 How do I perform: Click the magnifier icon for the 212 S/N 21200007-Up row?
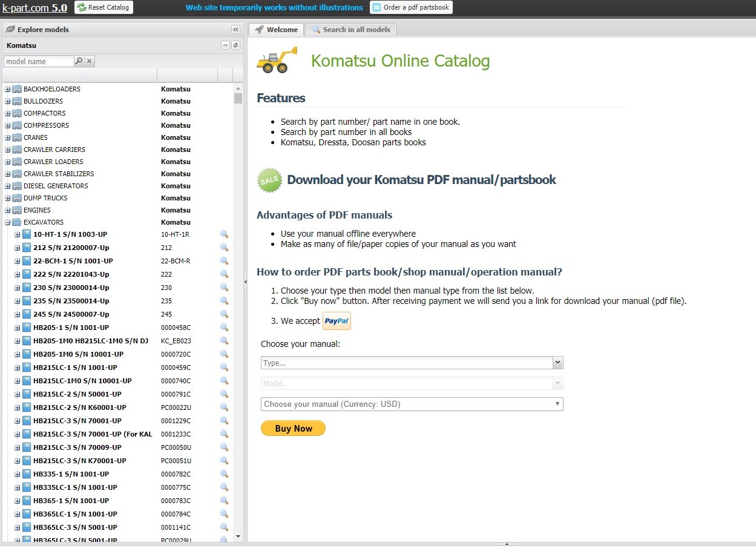point(224,248)
